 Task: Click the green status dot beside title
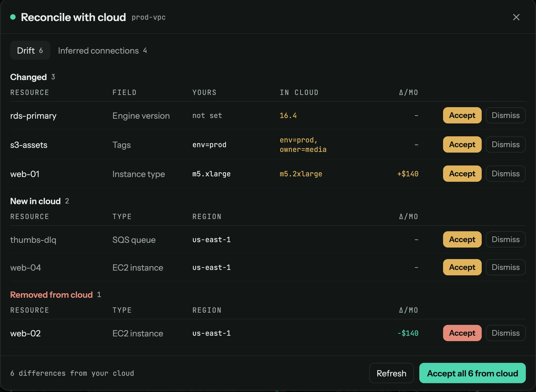(x=13, y=17)
